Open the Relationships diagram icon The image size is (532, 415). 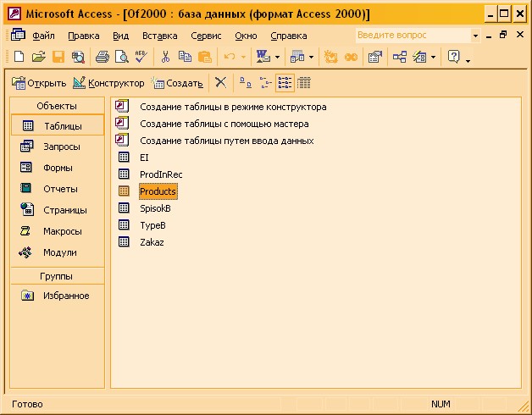pos(400,57)
